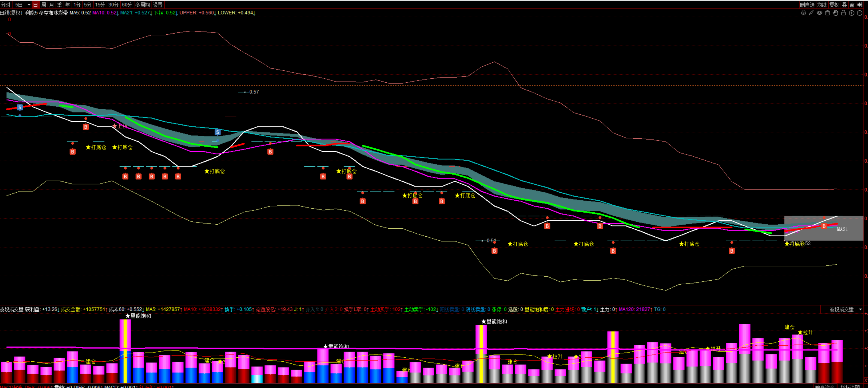Switch to the 周 weekly period tab

click(43, 5)
